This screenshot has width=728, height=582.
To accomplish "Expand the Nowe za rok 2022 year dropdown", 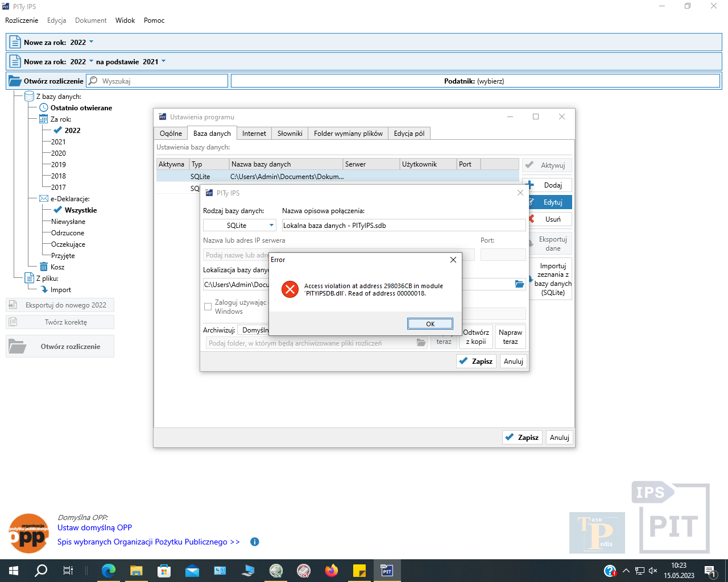I will [91, 42].
